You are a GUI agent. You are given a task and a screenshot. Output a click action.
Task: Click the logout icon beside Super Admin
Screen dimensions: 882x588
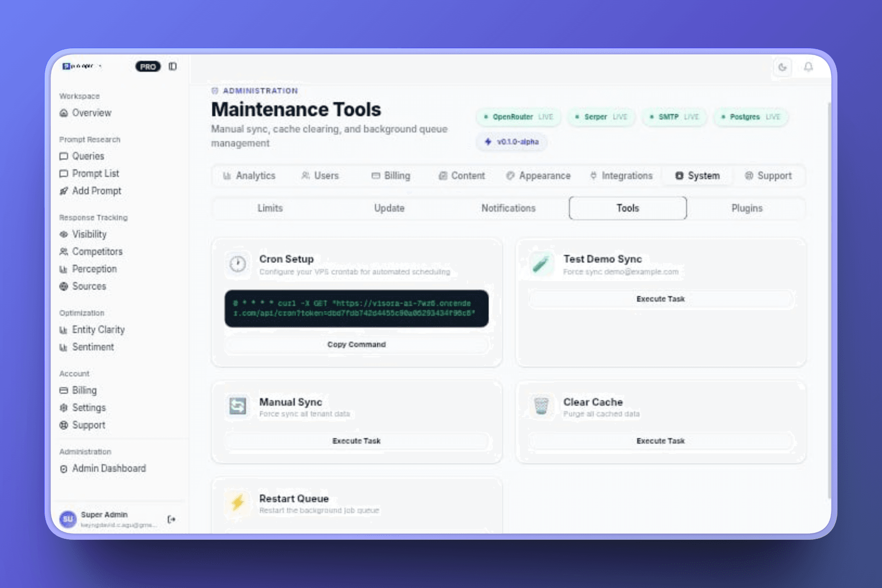[171, 520]
